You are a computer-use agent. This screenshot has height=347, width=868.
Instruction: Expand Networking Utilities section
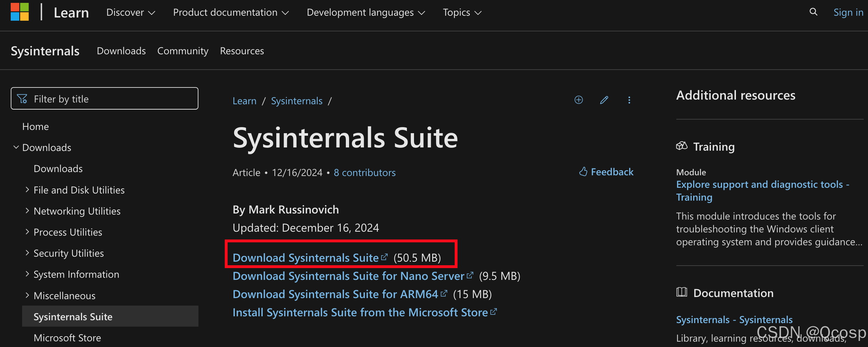27,211
